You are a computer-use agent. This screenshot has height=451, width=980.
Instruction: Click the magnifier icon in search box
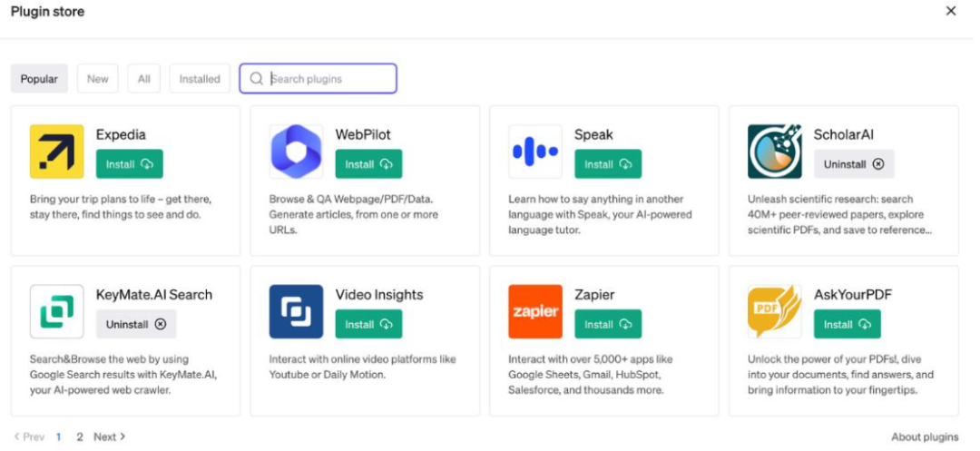tap(256, 79)
